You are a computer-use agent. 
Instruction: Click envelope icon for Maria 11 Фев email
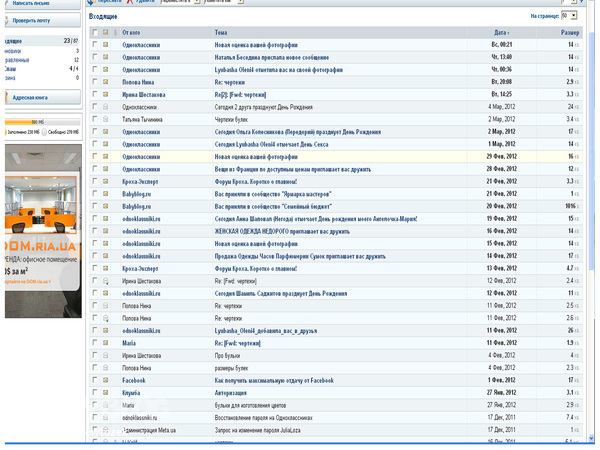[106, 343]
